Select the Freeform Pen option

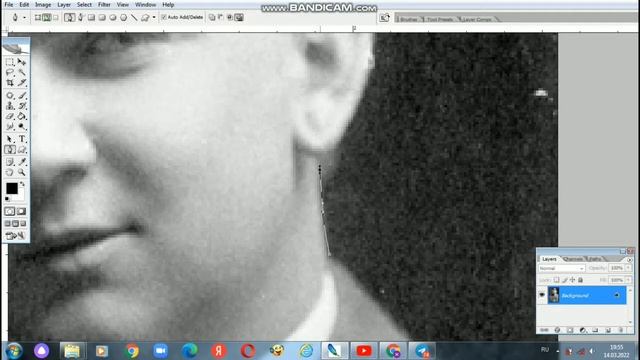point(80,17)
